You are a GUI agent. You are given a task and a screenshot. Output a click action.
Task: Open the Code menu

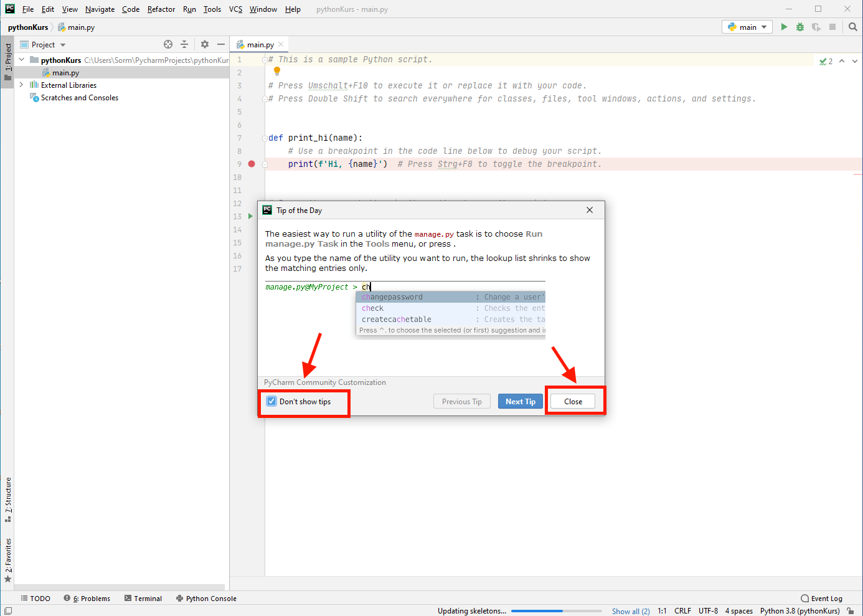(131, 9)
